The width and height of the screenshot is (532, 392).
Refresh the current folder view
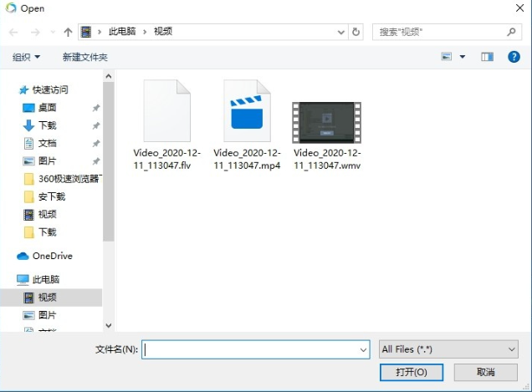tap(356, 33)
